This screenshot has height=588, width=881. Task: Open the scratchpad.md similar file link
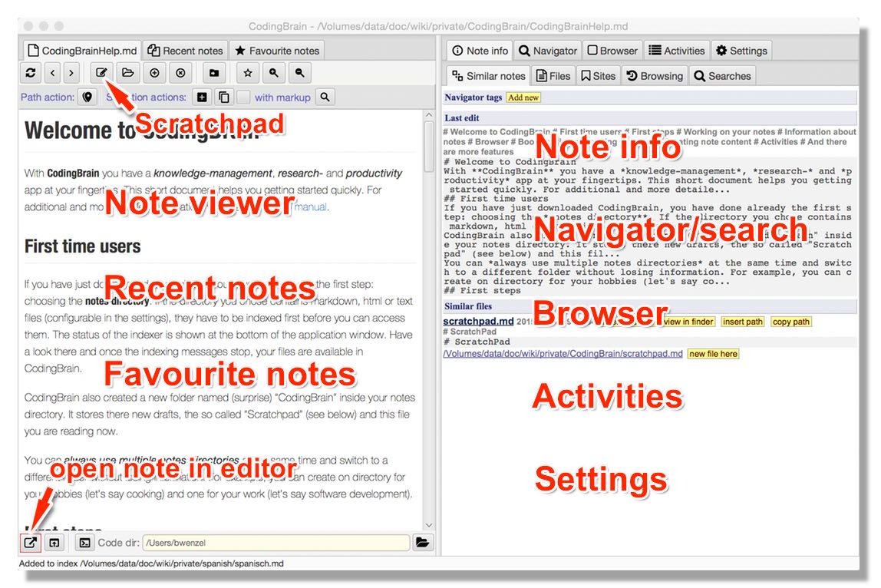(x=478, y=322)
